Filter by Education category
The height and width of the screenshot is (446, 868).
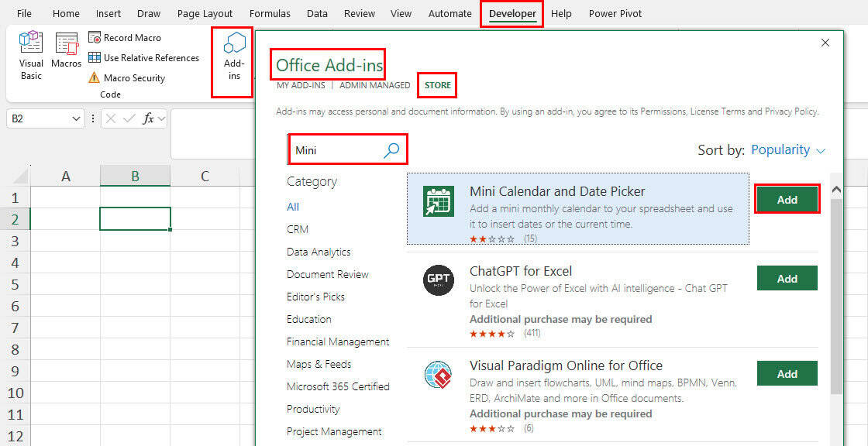coord(309,319)
